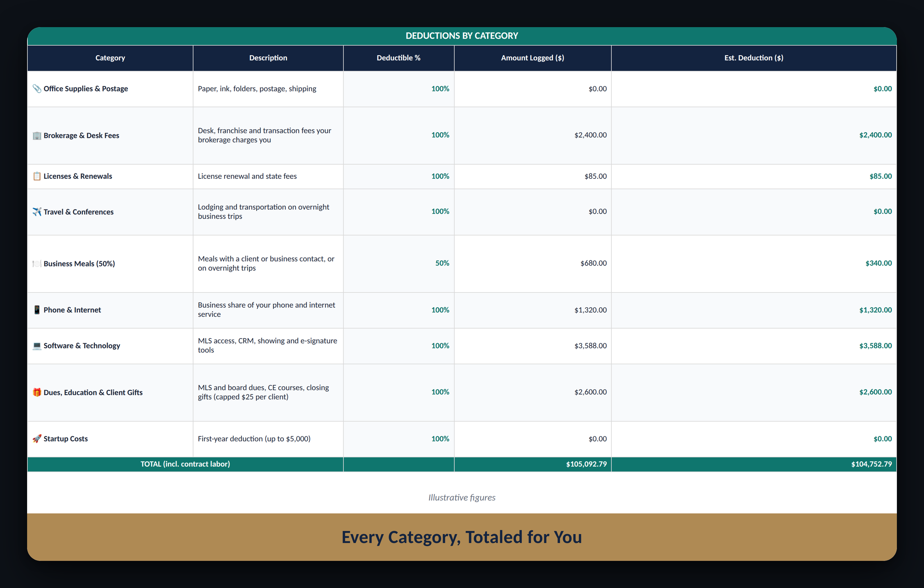The image size is (924, 588).
Task: Click Dues, Education & Client Gifts label
Action: click(x=93, y=393)
